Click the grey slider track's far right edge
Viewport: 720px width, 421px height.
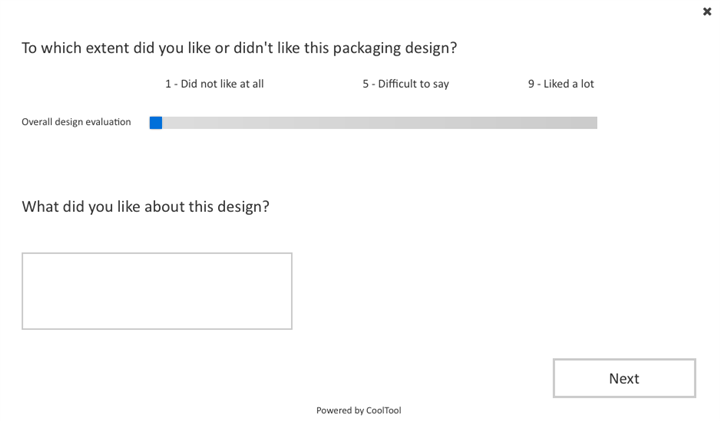[x=594, y=123]
